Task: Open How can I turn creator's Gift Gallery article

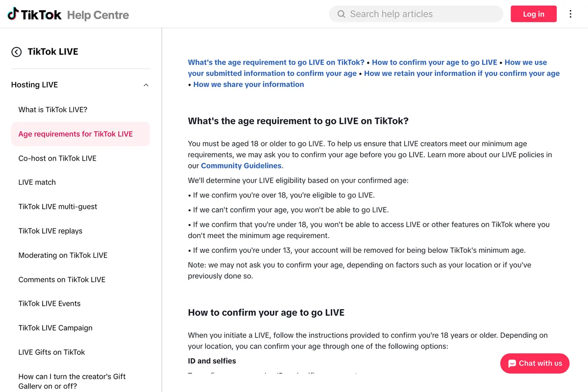Action: [72, 381]
